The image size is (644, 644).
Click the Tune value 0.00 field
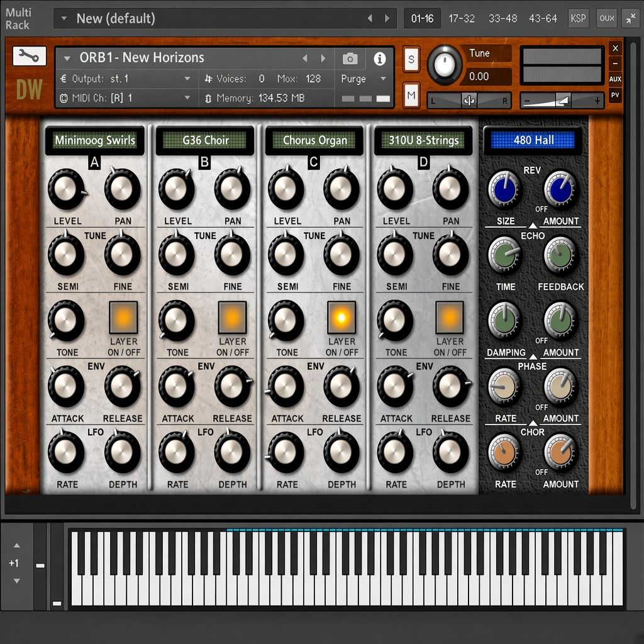coord(485,76)
